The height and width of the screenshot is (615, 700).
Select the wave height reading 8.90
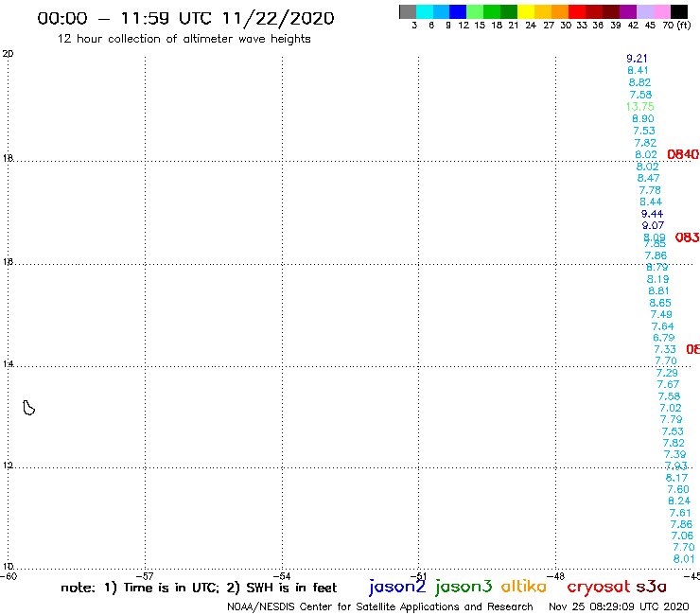tap(643, 119)
